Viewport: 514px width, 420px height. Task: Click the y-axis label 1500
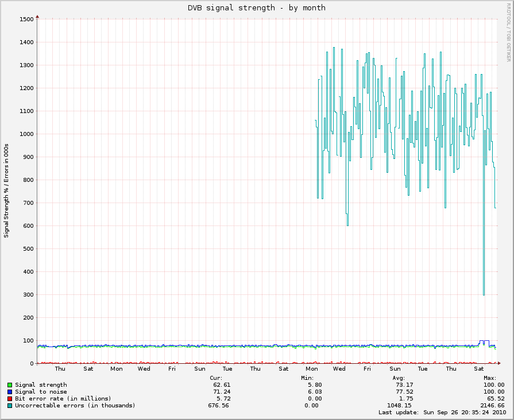[26, 19]
